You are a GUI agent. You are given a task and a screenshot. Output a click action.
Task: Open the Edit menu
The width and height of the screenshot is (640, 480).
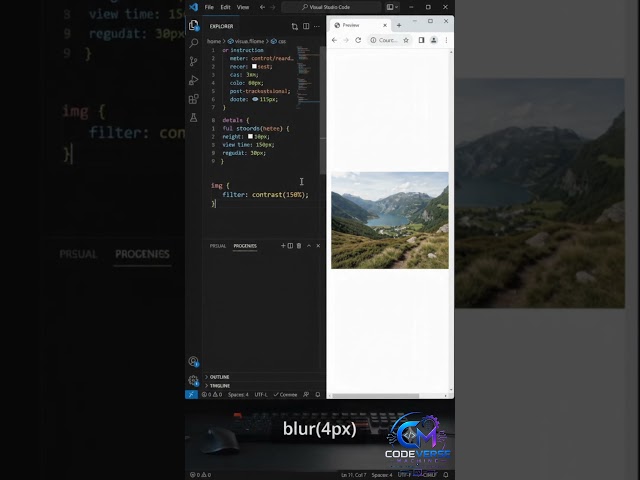(x=225, y=7)
